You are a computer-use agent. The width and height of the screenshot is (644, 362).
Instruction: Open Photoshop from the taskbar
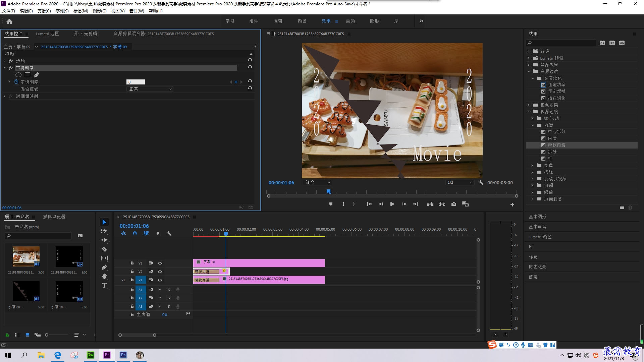coord(123,355)
